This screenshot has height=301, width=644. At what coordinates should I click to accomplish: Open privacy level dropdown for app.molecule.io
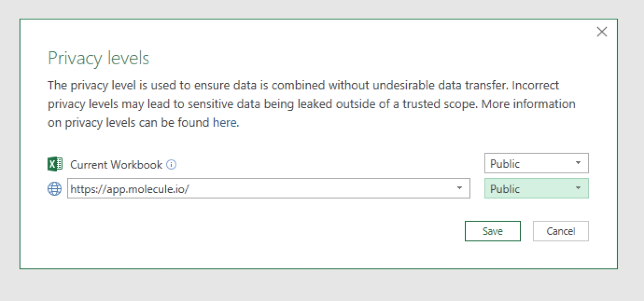[x=536, y=189]
